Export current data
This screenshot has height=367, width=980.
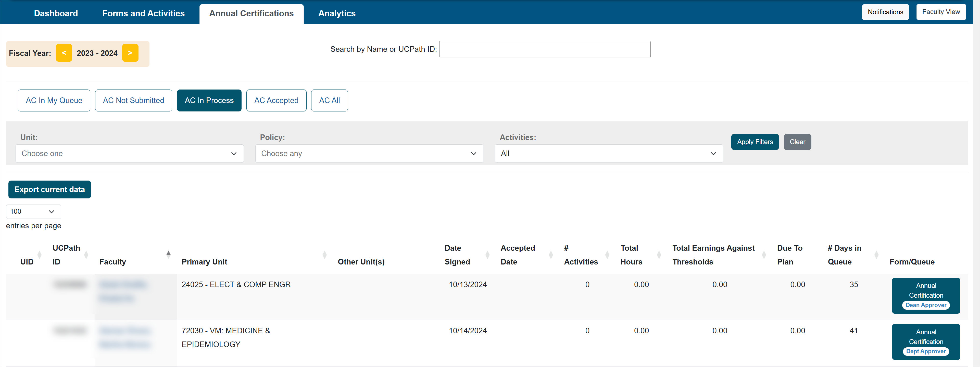point(49,189)
